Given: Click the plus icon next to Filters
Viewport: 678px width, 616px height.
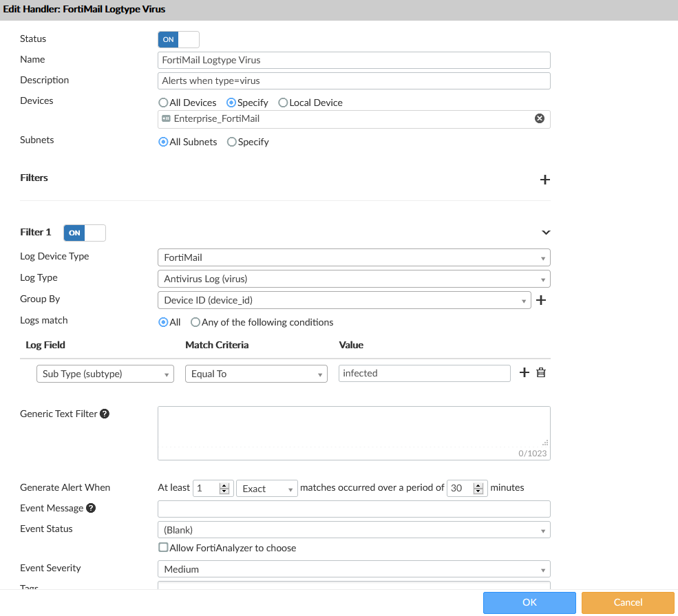Looking at the screenshot, I should pos(544,180).
